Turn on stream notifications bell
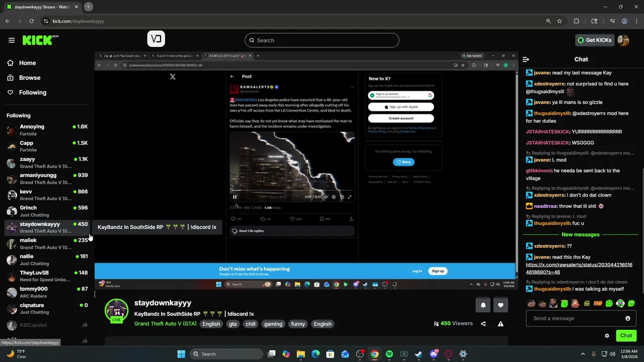 tap(483, 305)
